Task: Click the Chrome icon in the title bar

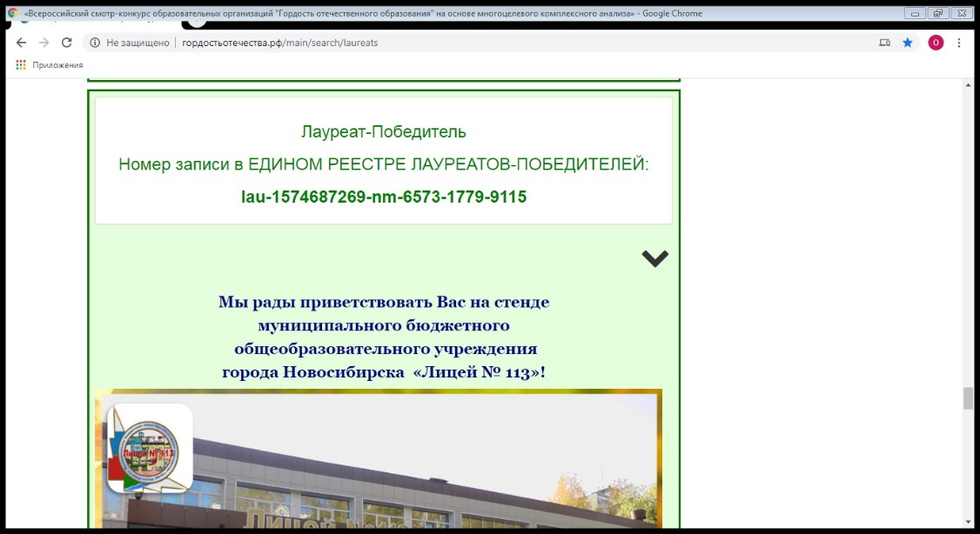Action: coord(13,13)
